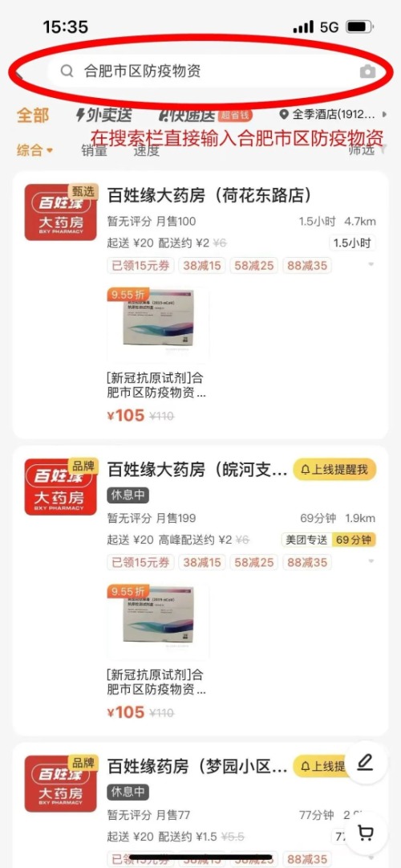Open the shopping cart floating icon
401x868 pixels.
(365, 833)
